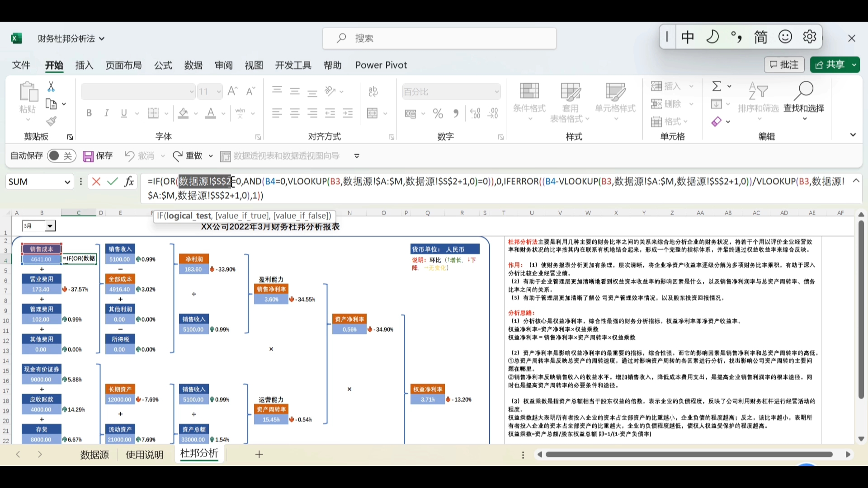Apply center horizontal alignment
The width and height of the screenshot is (868, 488).
pyautogui.click(x=295, y=113)
